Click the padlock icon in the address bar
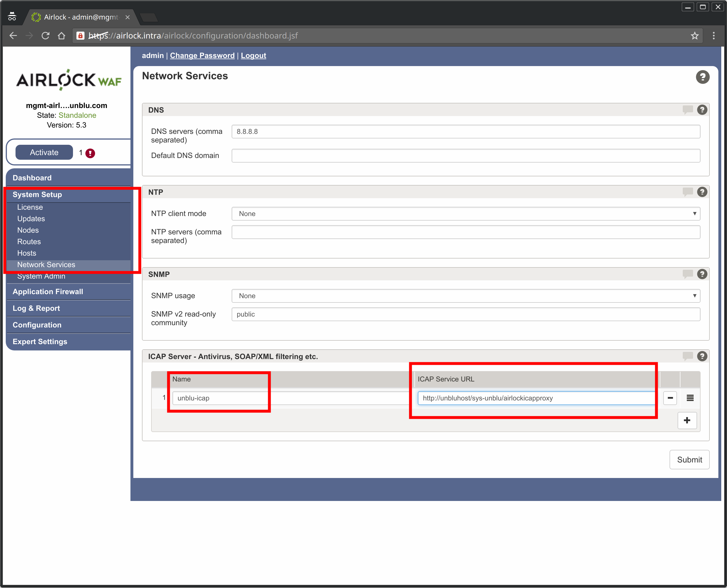This screenshot has width=727, height=588. (x=80, y=36)
